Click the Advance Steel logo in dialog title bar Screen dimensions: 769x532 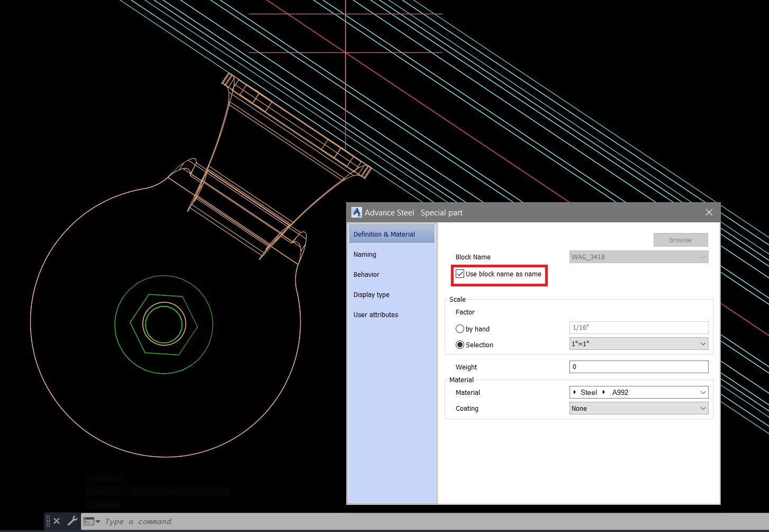tap(357, 212)
